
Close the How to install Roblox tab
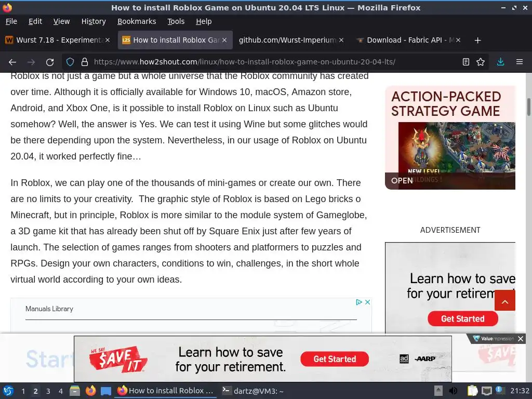tap(224, 40)
